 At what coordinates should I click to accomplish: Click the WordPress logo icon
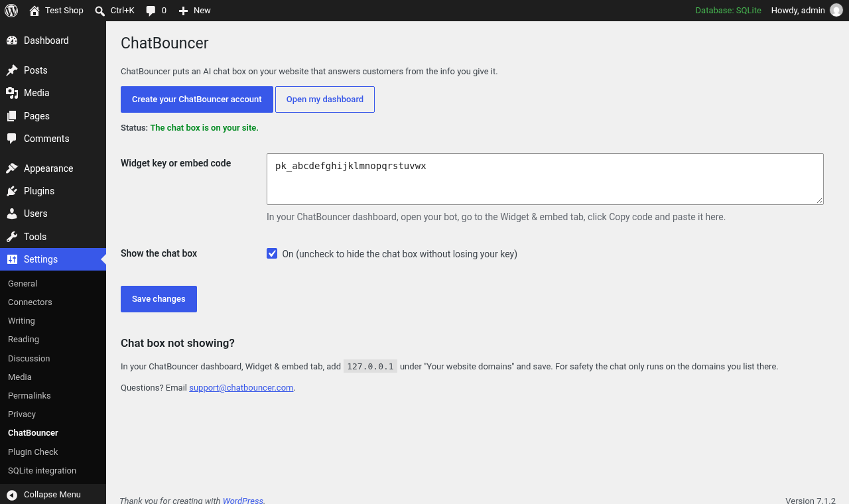coord(11,11)
